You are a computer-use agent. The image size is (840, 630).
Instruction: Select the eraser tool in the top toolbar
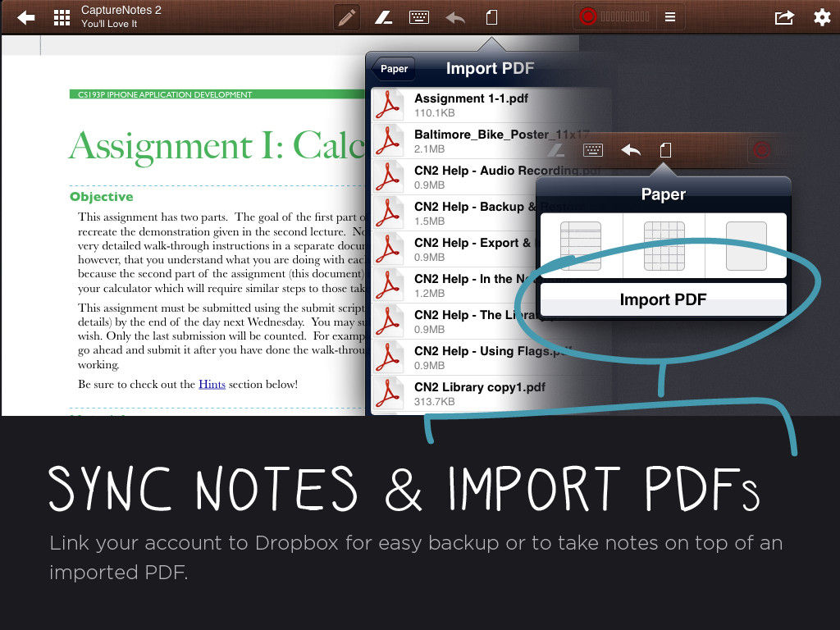(x=383, y=18)
